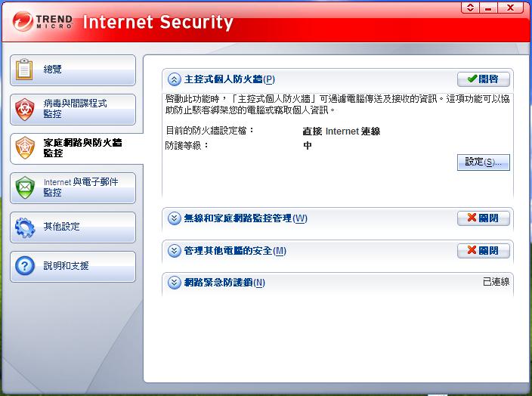
Task: Click the red biohazard shield icon
Action: coord(25,110)
